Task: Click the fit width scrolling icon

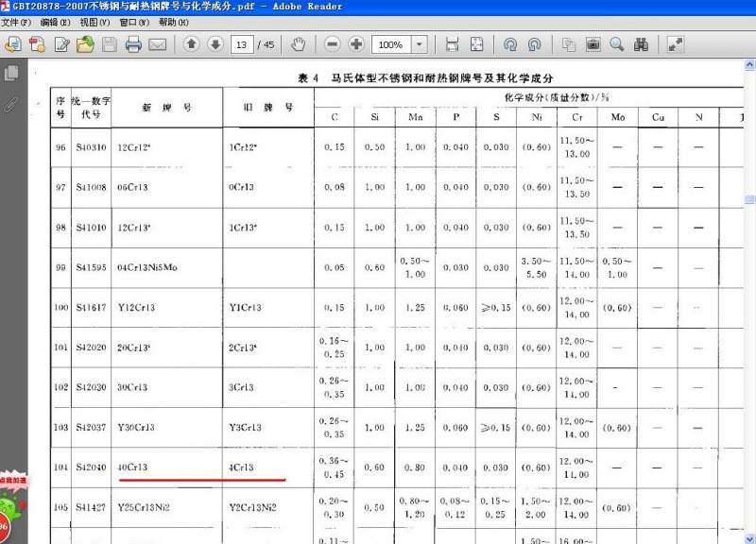Action: tap(453, 44)
